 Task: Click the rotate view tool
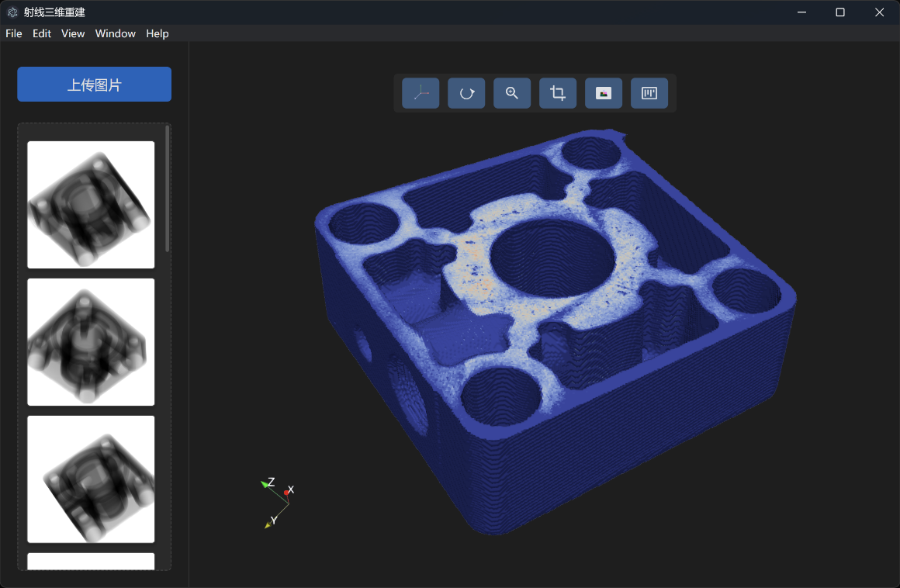pyautogui.click(x=466, y=93)
